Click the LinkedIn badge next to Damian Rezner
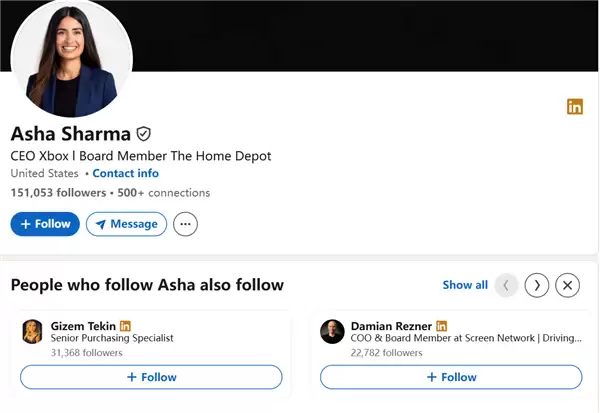 442,326
